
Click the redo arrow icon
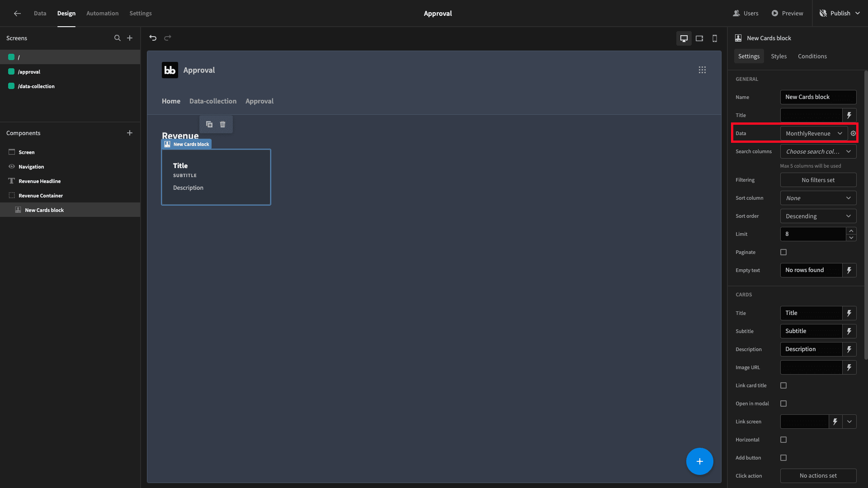coord(168,38)
